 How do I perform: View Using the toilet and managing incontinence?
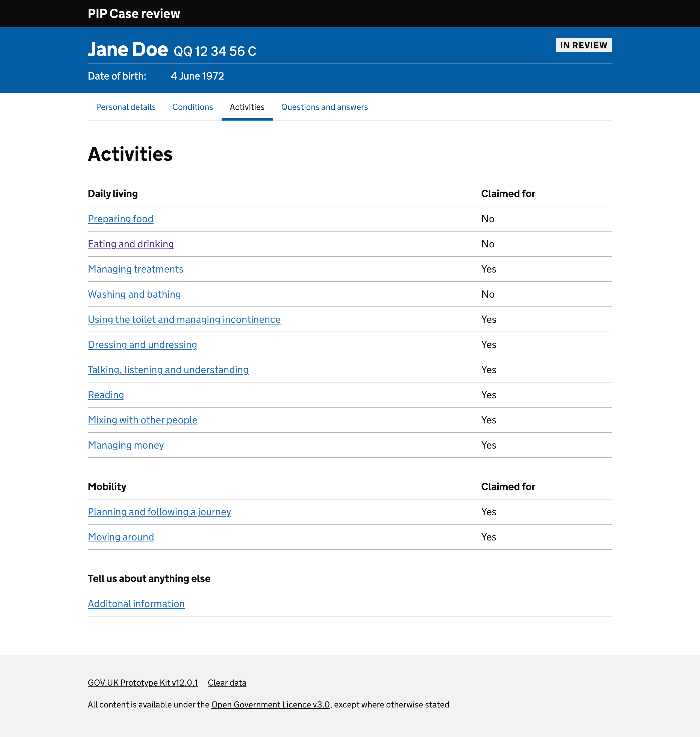184,320
